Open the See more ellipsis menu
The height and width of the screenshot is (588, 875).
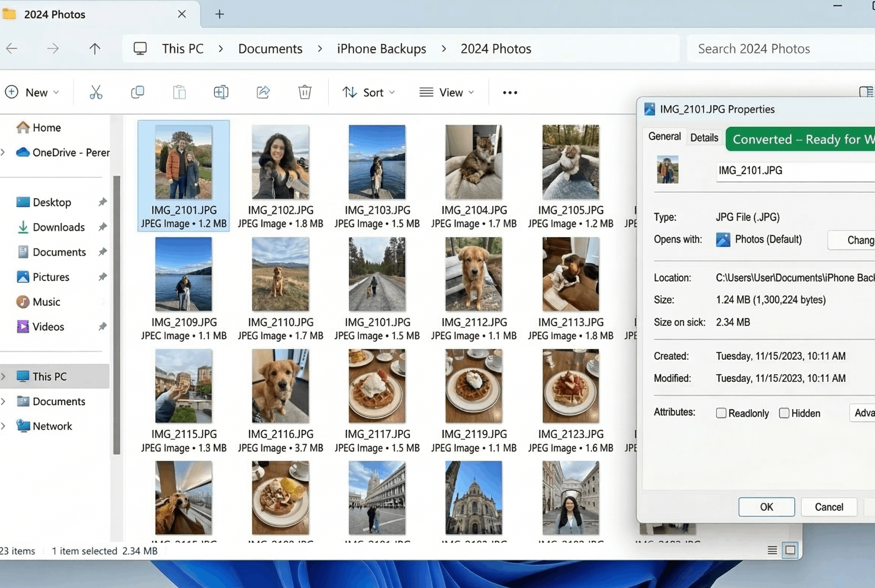510,92
